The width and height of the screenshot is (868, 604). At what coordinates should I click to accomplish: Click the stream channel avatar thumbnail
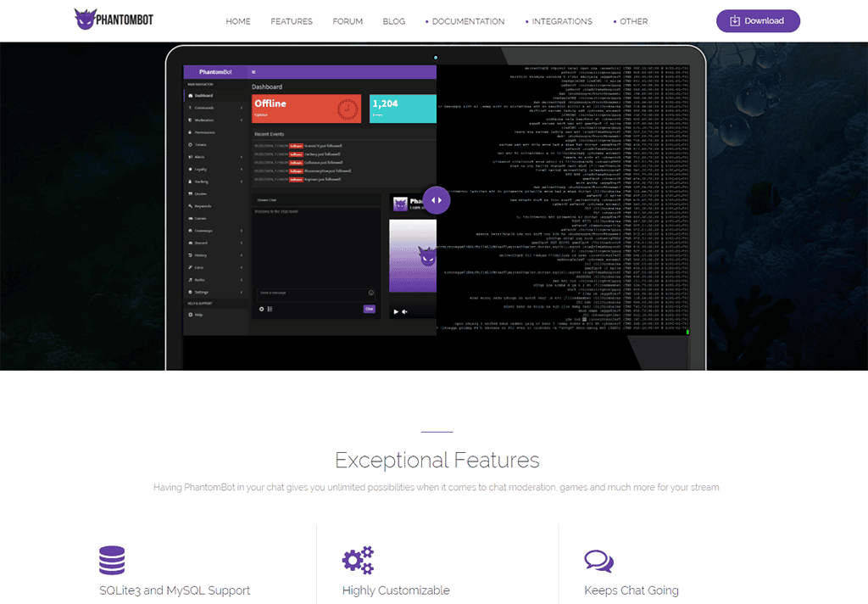(400, 204)
